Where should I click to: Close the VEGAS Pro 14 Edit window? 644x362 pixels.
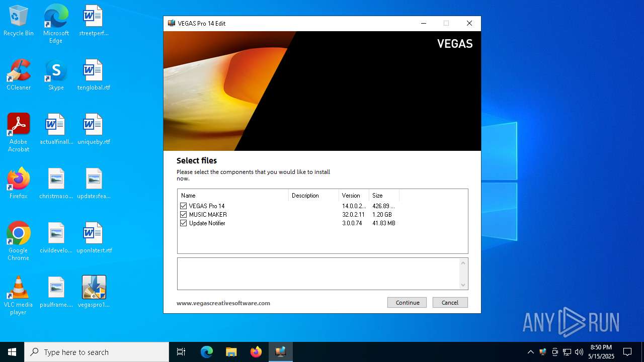[x=469, y=23]
